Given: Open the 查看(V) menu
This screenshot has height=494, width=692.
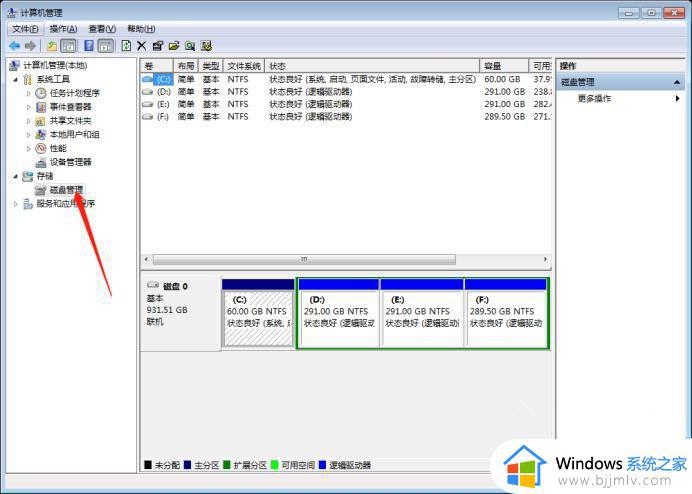Looking at the screenshot, I should coord(102,29).
